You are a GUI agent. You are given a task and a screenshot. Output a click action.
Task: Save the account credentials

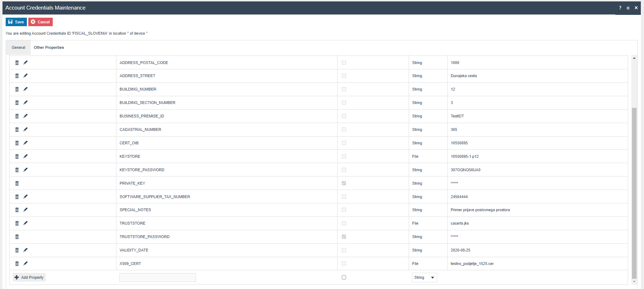coord(16,22)
